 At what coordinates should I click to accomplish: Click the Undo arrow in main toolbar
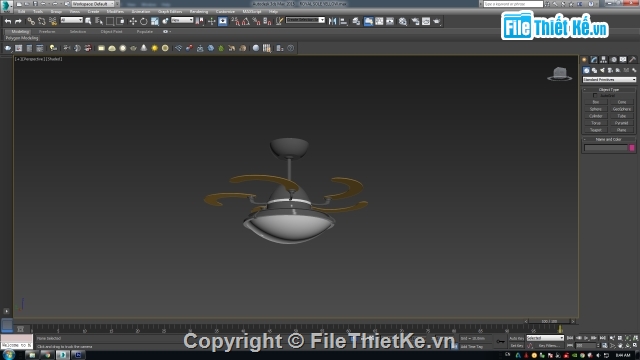click(8, 21)
